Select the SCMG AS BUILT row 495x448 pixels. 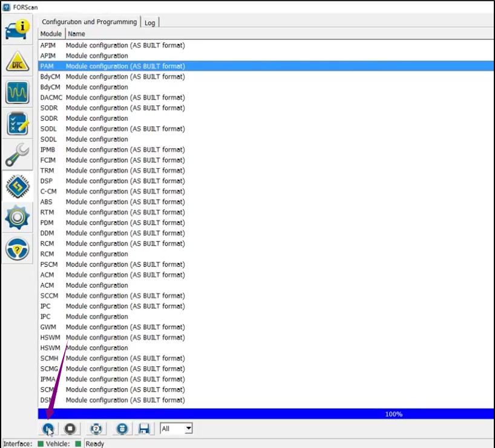(x=266, y=368)
